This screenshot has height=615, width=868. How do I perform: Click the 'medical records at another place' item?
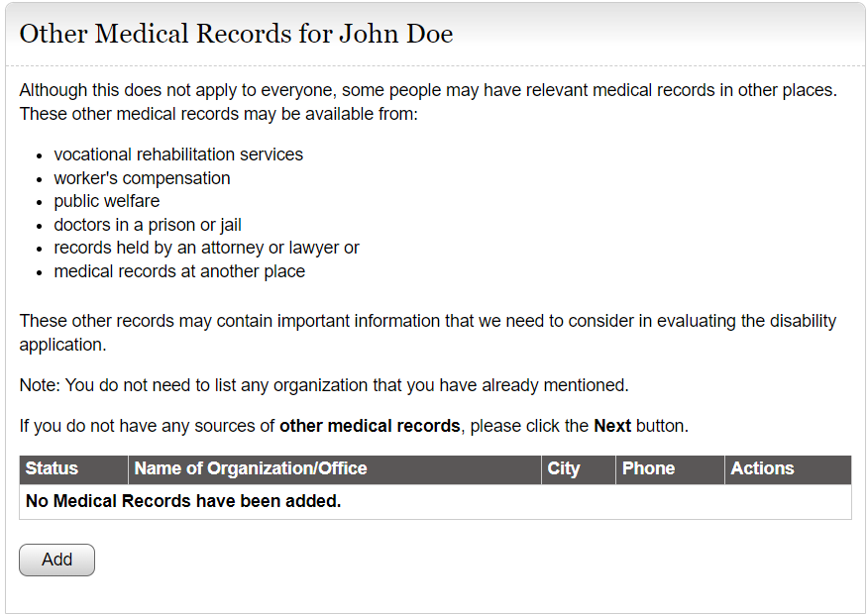click(x=179, y=271)
